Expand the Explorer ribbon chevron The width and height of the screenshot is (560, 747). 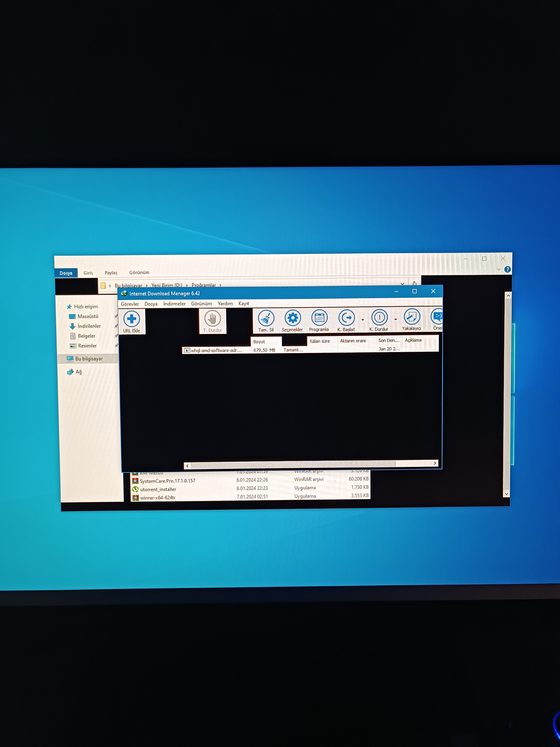pos(499,269)
